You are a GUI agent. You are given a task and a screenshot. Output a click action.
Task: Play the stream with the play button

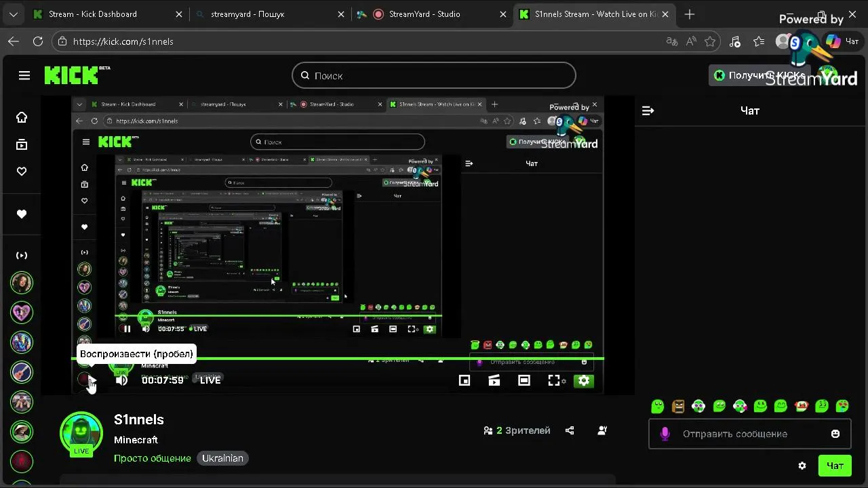click(92, 380)
